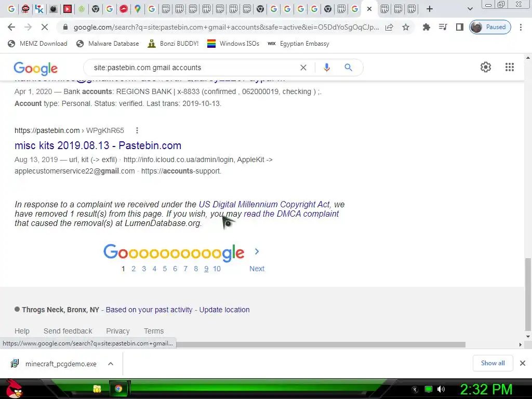
Task: Switch to the LK heart tab
Action: 39,9
